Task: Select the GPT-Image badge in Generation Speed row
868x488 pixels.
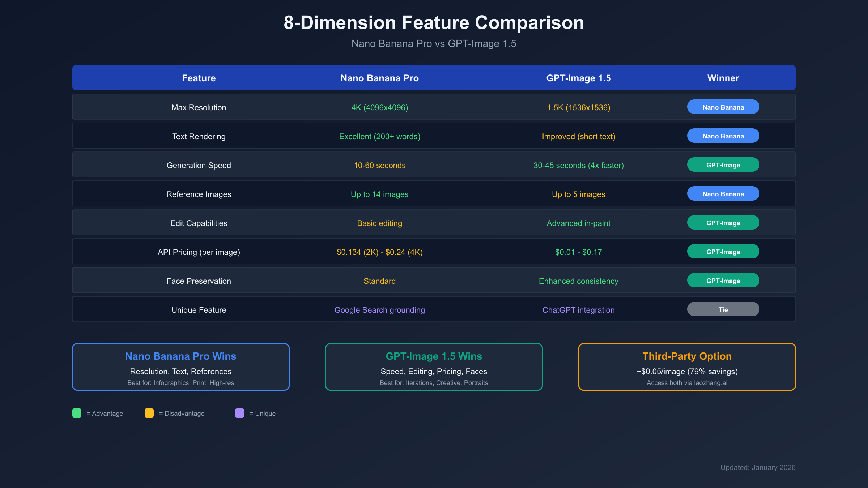Action: click(723, 164)
